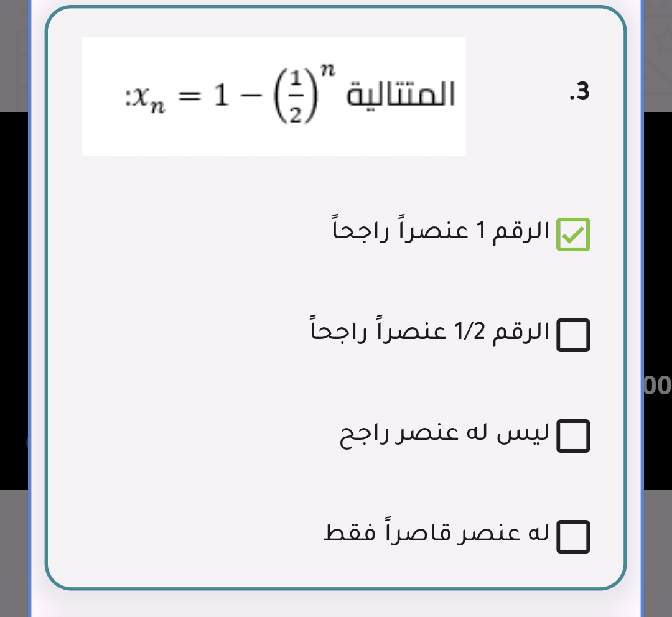
Task: Click the option label 'الرقم 1 عنصراً راجحاً'
Action: 441,231
